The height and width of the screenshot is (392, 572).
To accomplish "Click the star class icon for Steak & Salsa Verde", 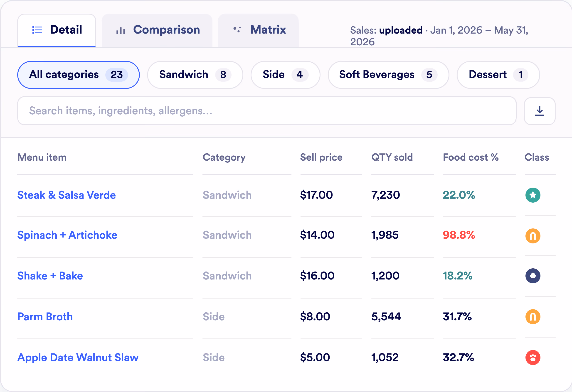I will coord(533,195).
